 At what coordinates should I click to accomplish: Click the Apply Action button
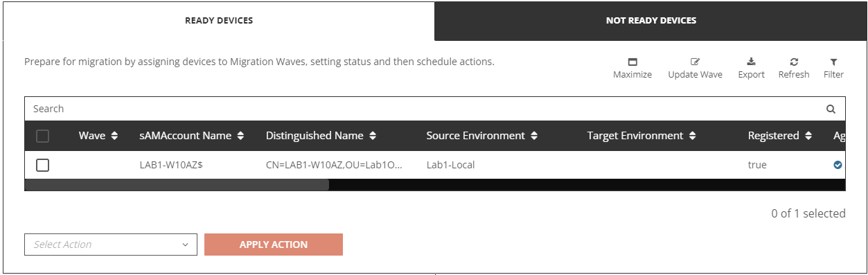pos(274,245)
